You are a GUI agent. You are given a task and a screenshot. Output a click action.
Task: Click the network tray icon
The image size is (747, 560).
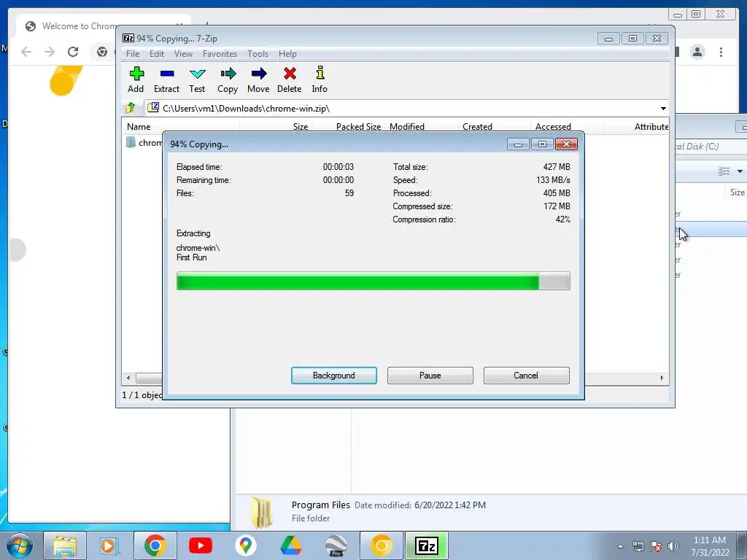point(638,546)
